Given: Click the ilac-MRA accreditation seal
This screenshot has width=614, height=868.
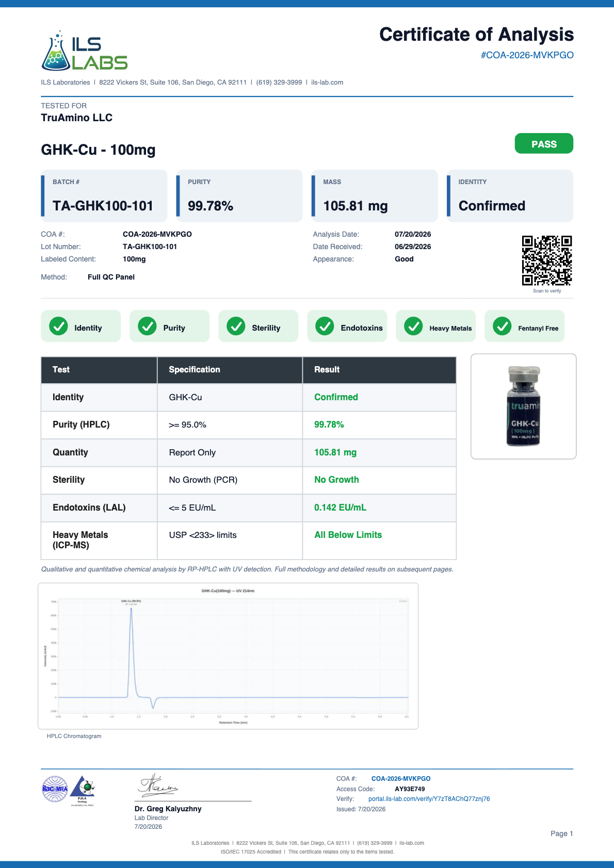Looking at the screenshot, I should click(x=55, y=789).
